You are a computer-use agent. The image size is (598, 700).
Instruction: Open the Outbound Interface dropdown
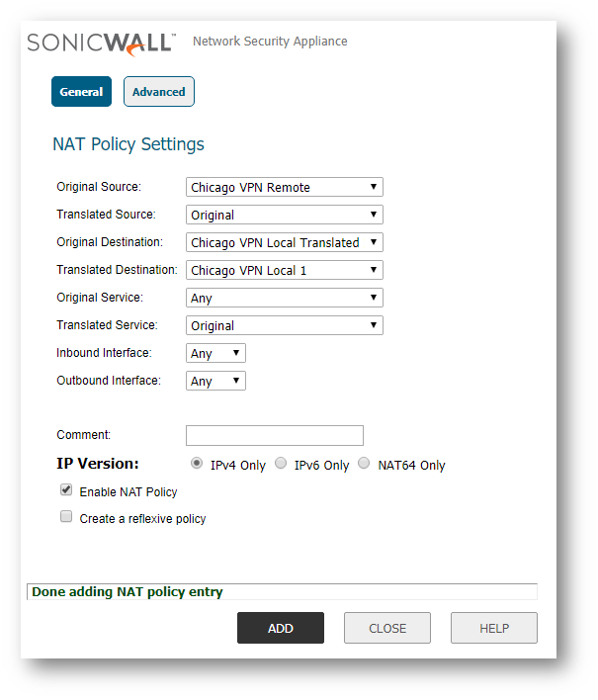pyautogui.click(x=215, y=381)
